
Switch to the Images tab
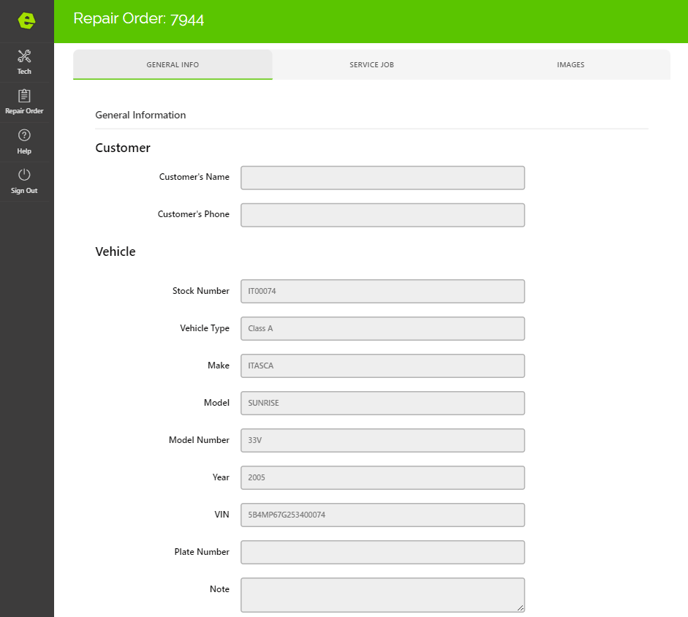[570, 65]
